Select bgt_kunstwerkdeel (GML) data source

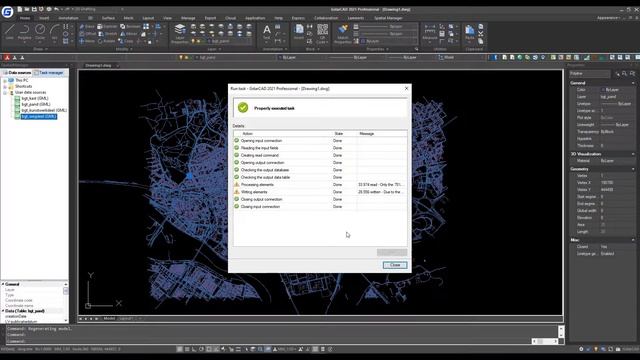[44, 110]
